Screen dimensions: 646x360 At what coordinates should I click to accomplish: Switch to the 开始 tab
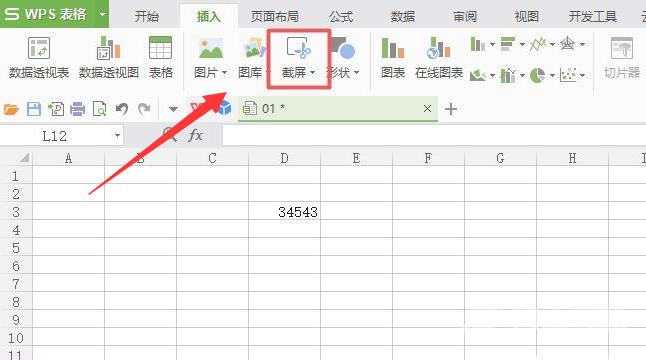click(147, 16)
